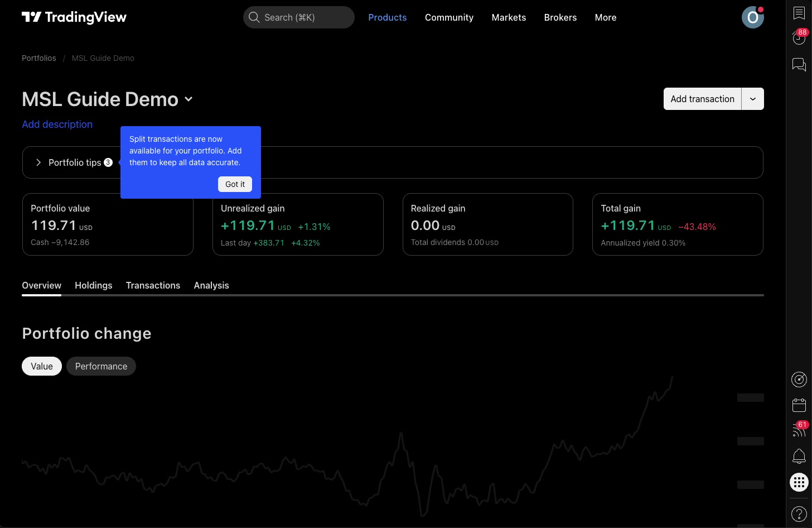This screenshot has height=528, width=812.
Task: Click the search magnifier icon
Action: click(x=254, y=17)
